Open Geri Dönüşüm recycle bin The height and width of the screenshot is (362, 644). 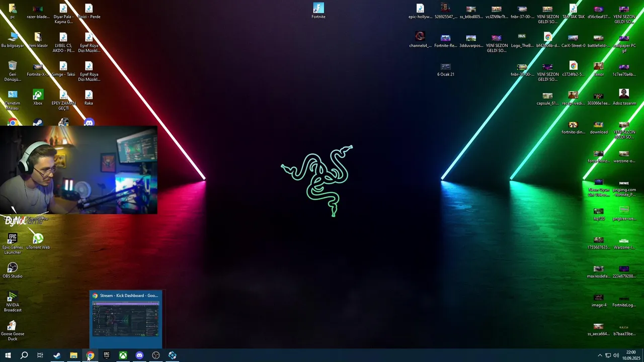coord(13,71)
